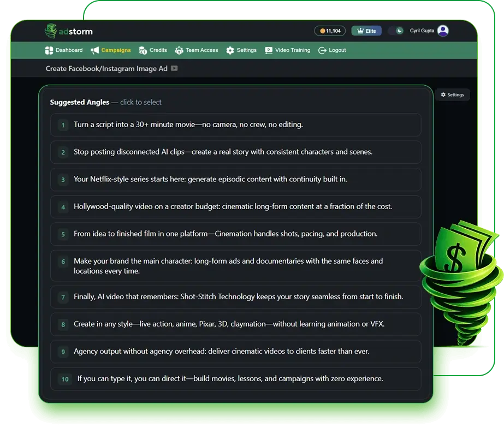Select angle 3: Your Netflix-style series starts here
This screenshot has height=427, width=504.
[235, 180]
